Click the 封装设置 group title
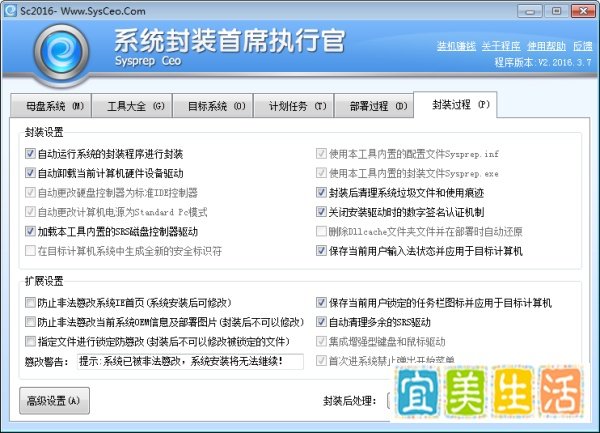The height and width of the screenshot is (433, 600). click(x=44, y=132)
